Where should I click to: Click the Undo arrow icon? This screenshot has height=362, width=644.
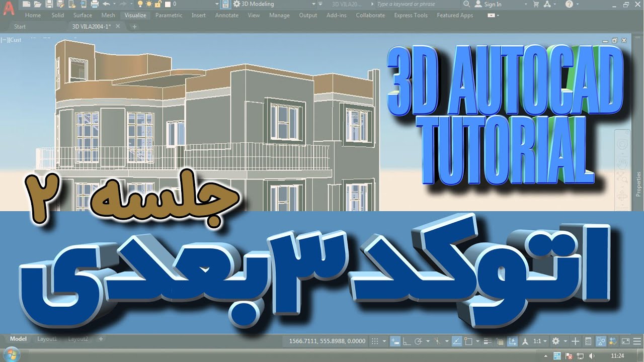click(x=106, y=4)
